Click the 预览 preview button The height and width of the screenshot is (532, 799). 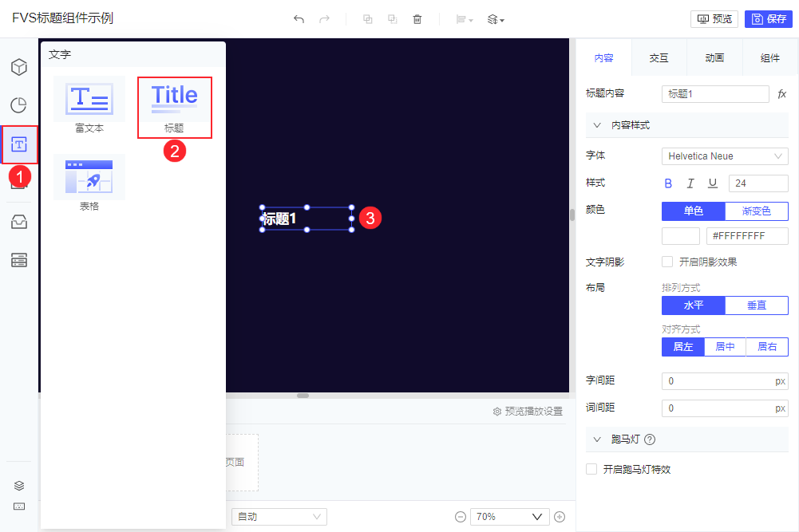(x=714, y=19)
